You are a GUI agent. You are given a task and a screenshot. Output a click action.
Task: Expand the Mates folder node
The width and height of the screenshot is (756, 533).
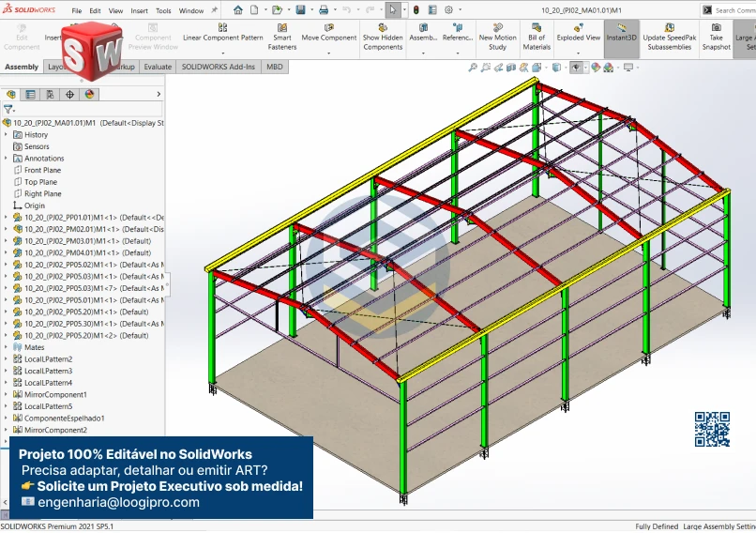coord(7,347)
